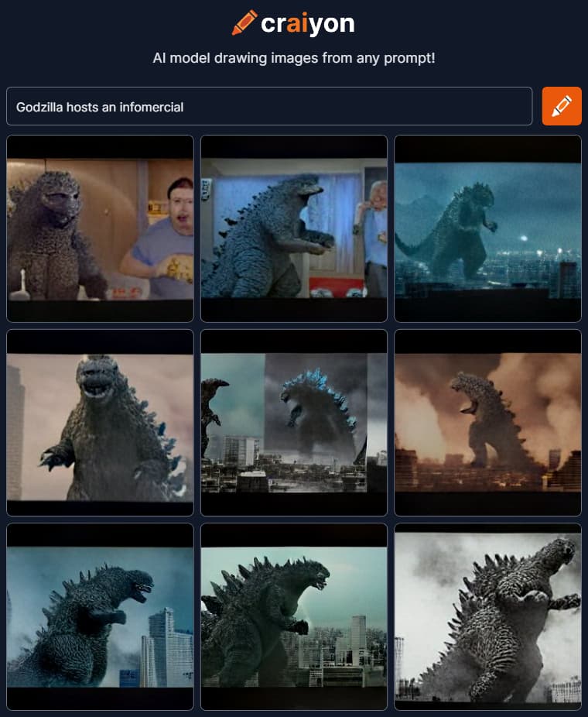588x717 pixels.
Task: Open thumbnail of Godzilla with glowing blue spines
Action: pos(294,423)
